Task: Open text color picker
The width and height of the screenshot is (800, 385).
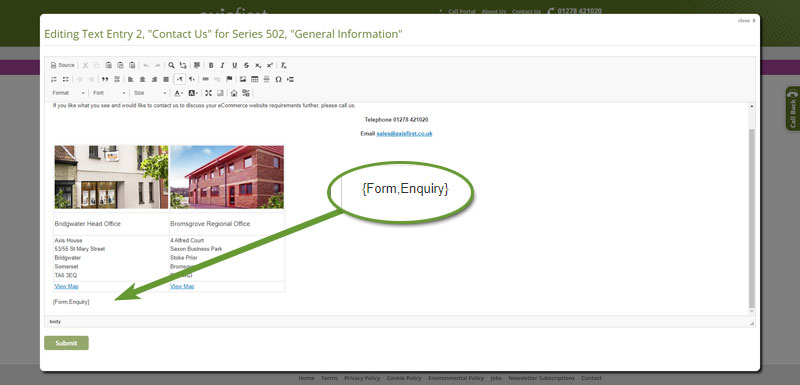Action: coord(178,93)
